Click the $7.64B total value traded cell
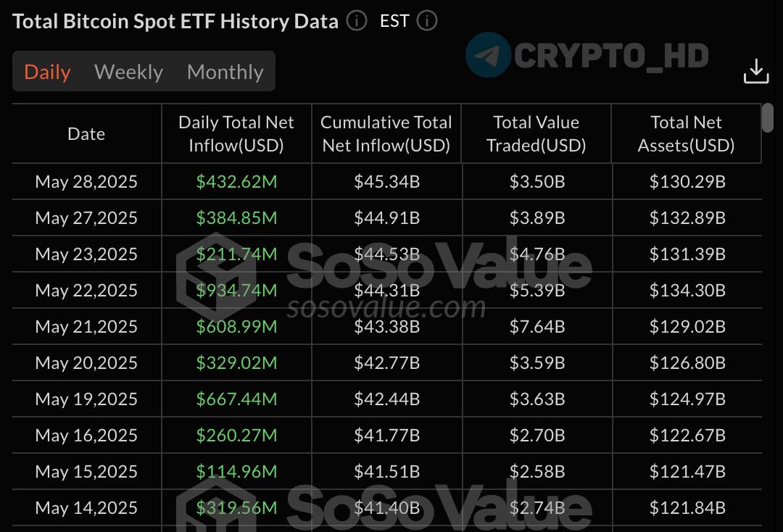Viewport: 783px width, 532px height. pos(537,326)
